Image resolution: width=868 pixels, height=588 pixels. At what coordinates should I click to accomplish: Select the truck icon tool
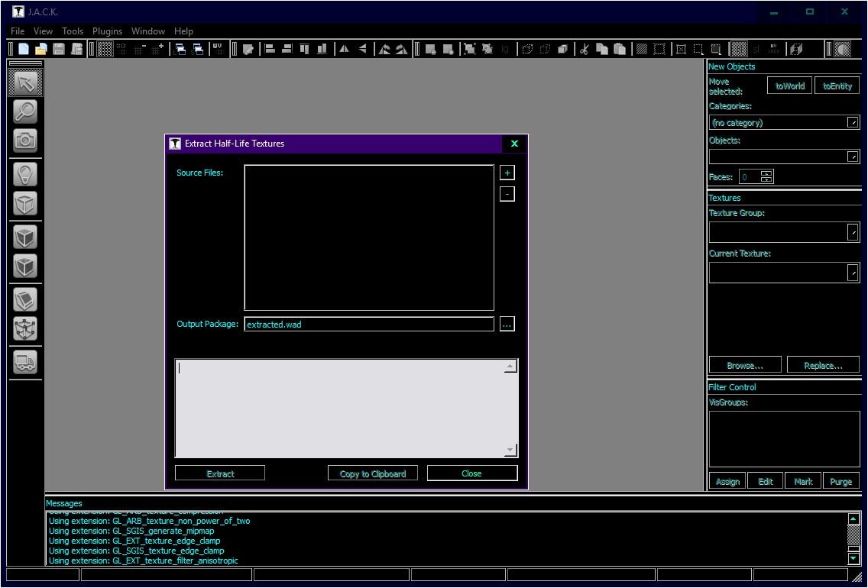pos(25,362)
